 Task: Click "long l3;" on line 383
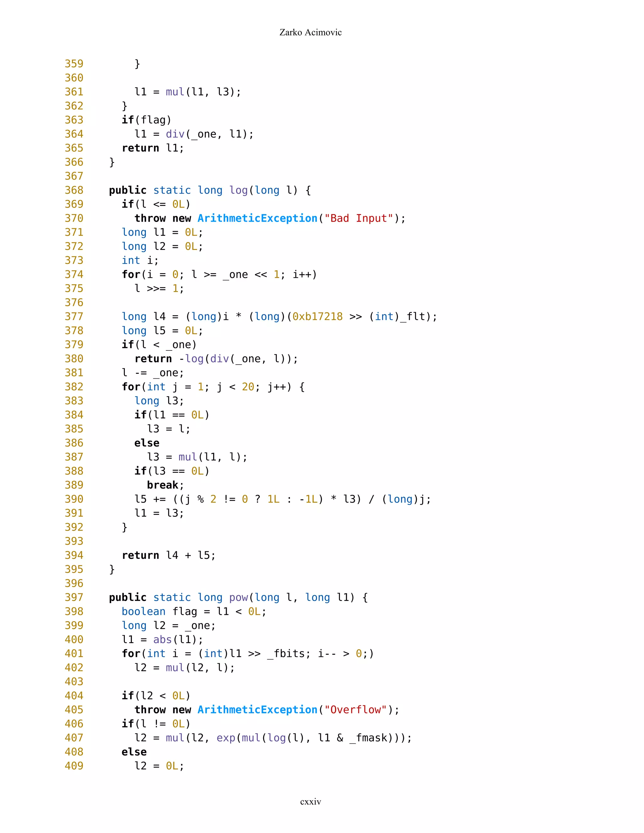coord(159,401)
